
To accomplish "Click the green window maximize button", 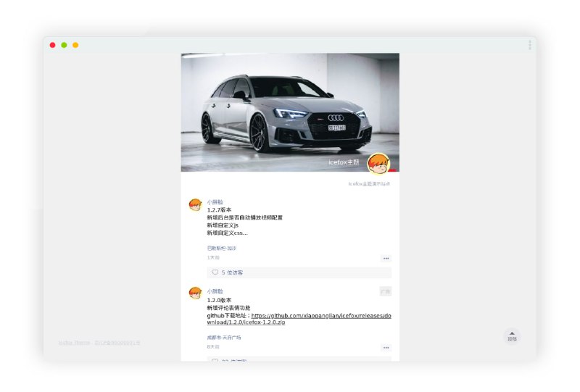I will (64, 45).
